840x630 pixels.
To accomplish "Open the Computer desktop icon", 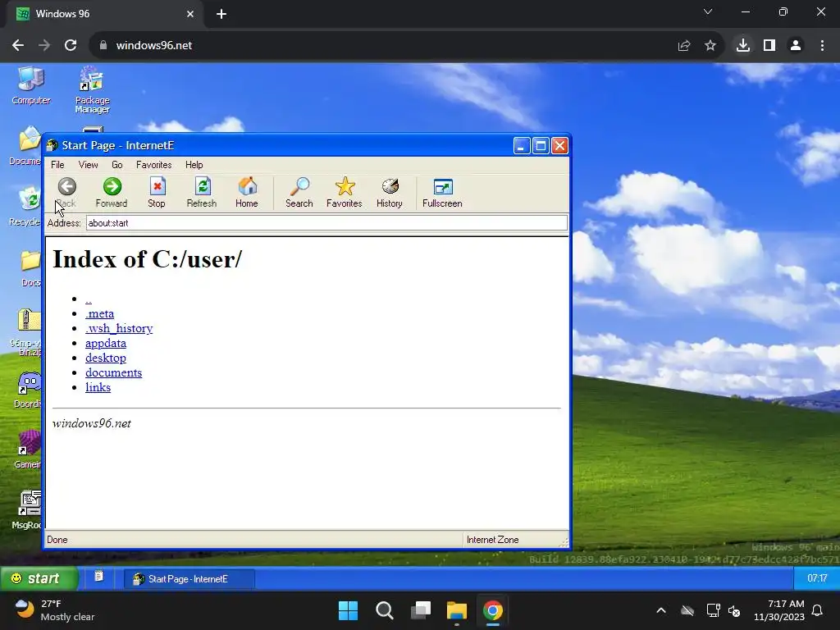I will pos(31,85).
